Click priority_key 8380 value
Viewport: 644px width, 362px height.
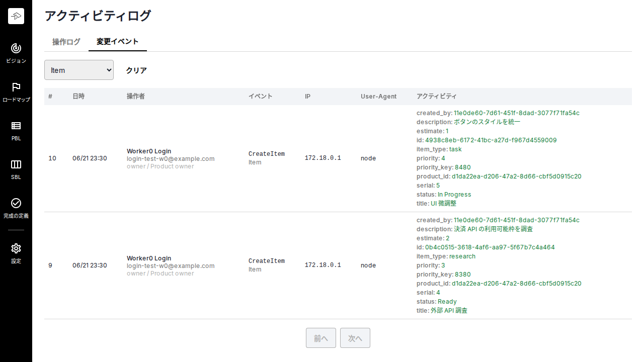pyautogui.click(x=463, y=275)
